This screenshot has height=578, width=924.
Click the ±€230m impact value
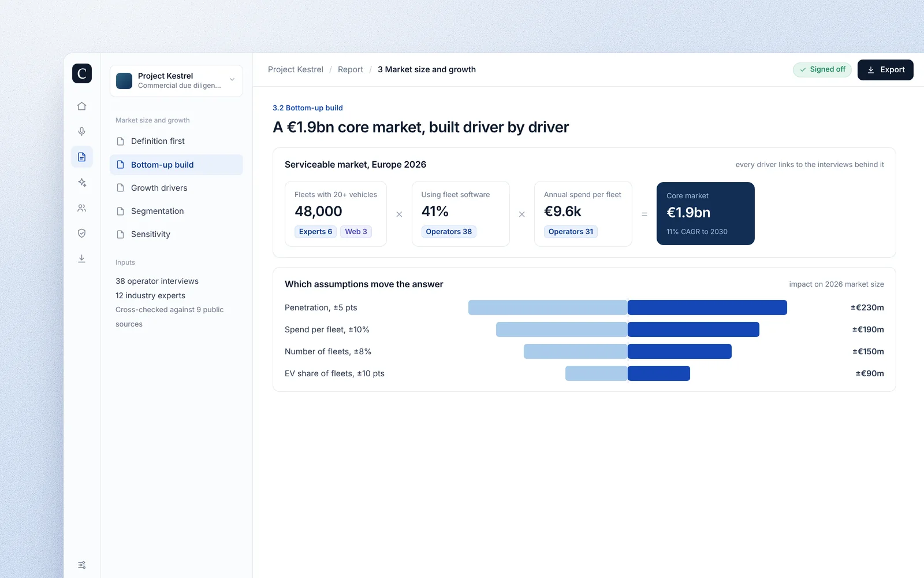click(867, 307)
